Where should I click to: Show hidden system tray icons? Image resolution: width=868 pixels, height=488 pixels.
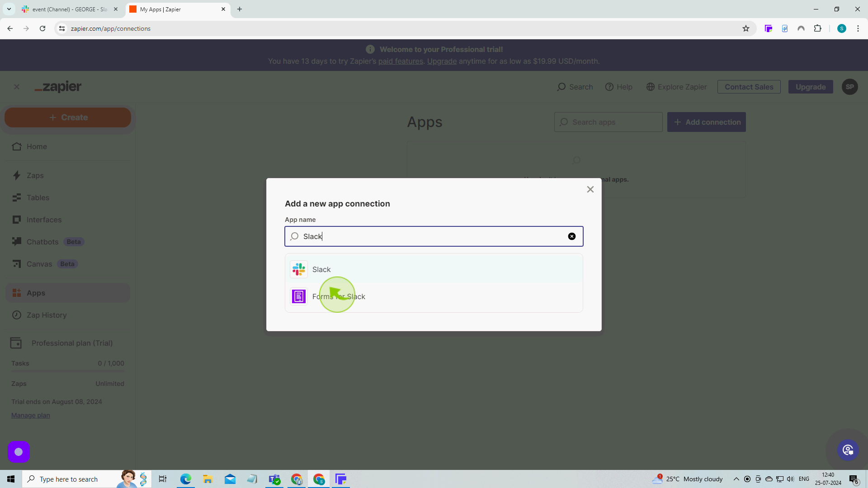736,479
